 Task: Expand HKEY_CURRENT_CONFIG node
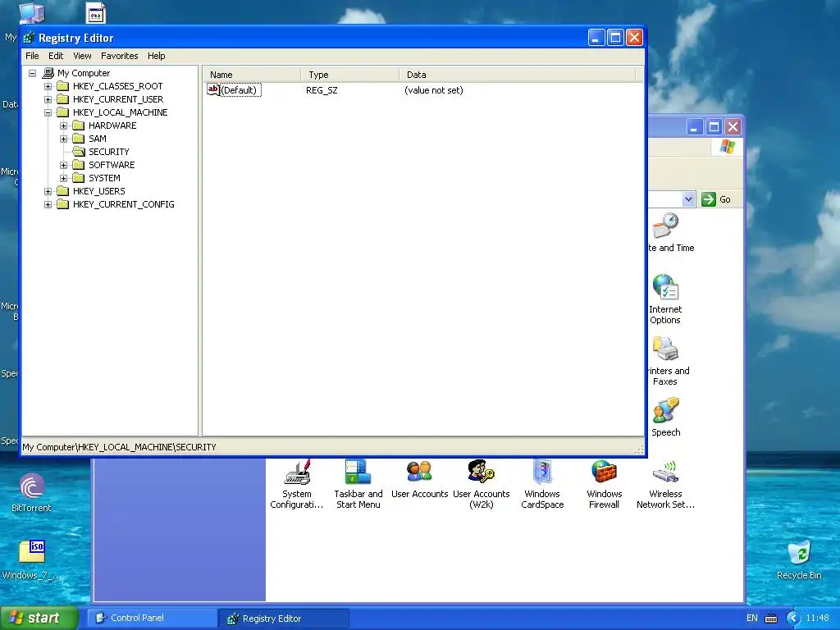[x=48, y=204]
